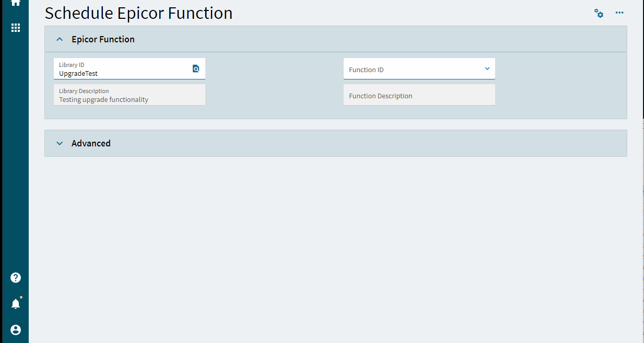Click Schedule Epicor Function page heading
This screenshot has height=343, width=644.
139,13
